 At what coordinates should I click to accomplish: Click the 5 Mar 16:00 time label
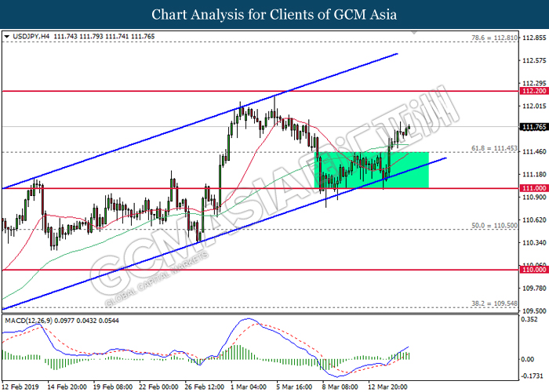click(294, 387)
